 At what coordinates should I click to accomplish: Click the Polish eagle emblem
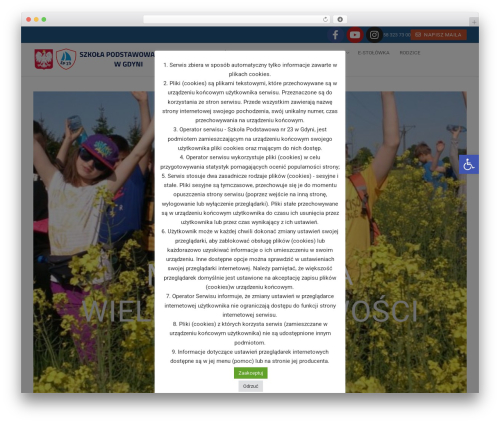44,59
